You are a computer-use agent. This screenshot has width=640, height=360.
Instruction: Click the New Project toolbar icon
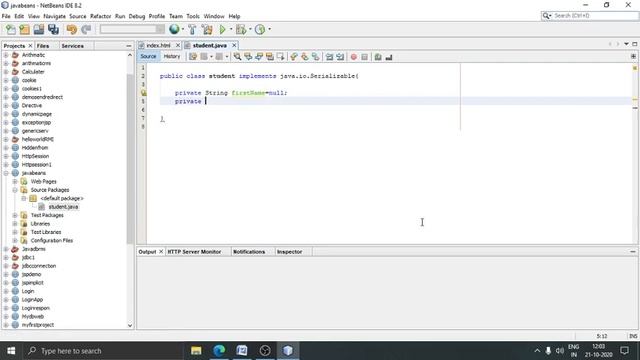coord(24,29)
